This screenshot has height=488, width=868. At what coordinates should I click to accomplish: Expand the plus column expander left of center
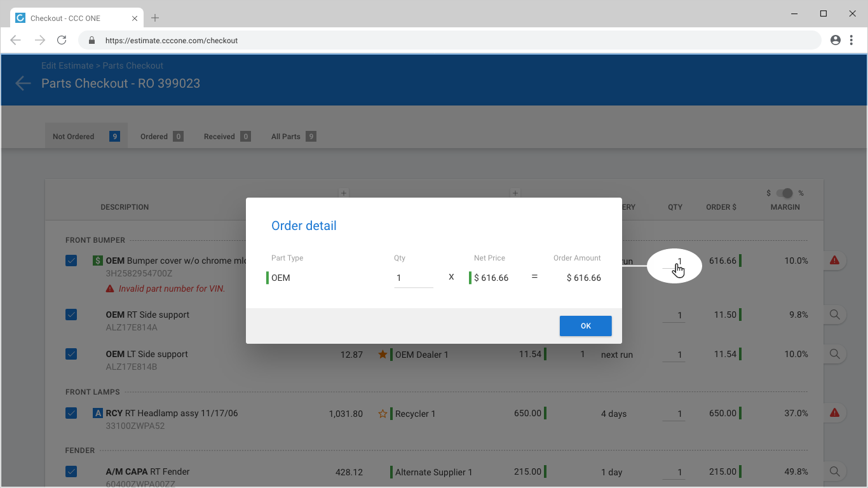pos(343,193)
